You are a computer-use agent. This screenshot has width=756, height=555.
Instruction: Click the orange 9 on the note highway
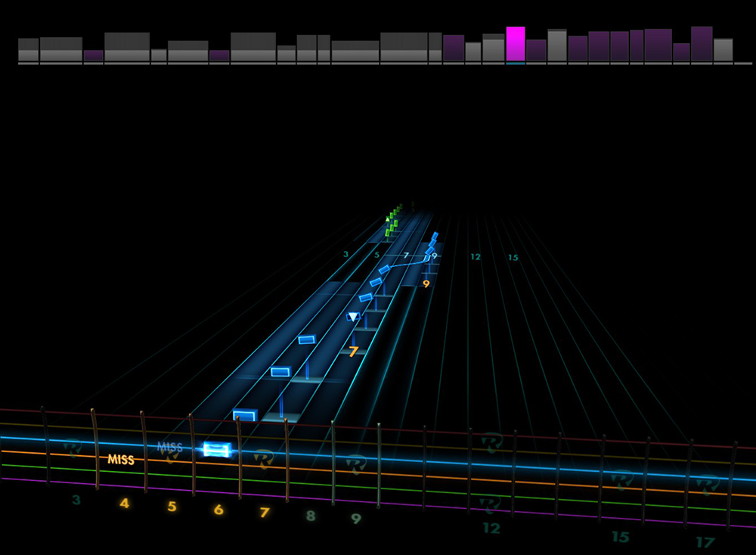[426, 284]
